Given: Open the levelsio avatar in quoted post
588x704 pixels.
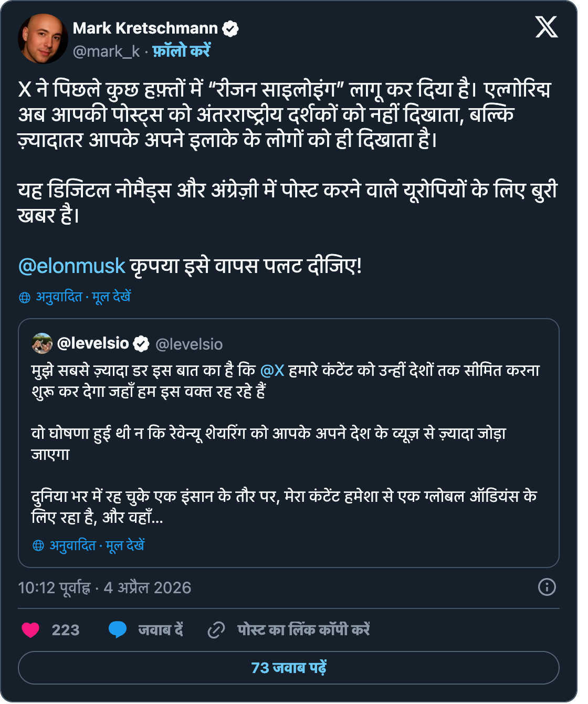Looking at the screenshot, I should tap(42, 343).
